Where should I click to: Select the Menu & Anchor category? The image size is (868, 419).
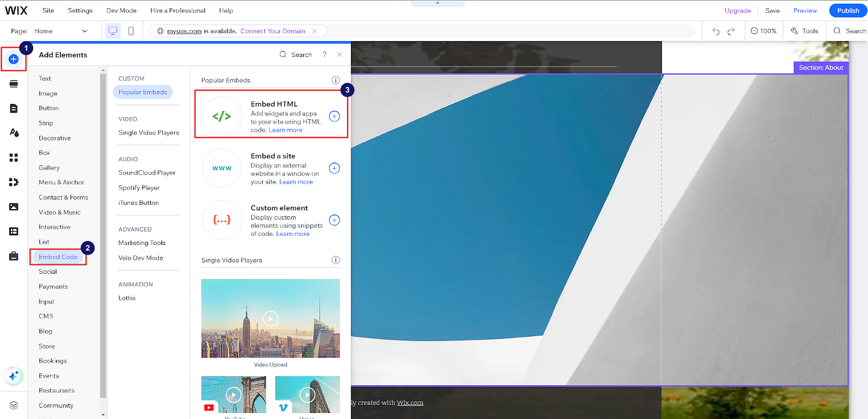pos(61,183)
